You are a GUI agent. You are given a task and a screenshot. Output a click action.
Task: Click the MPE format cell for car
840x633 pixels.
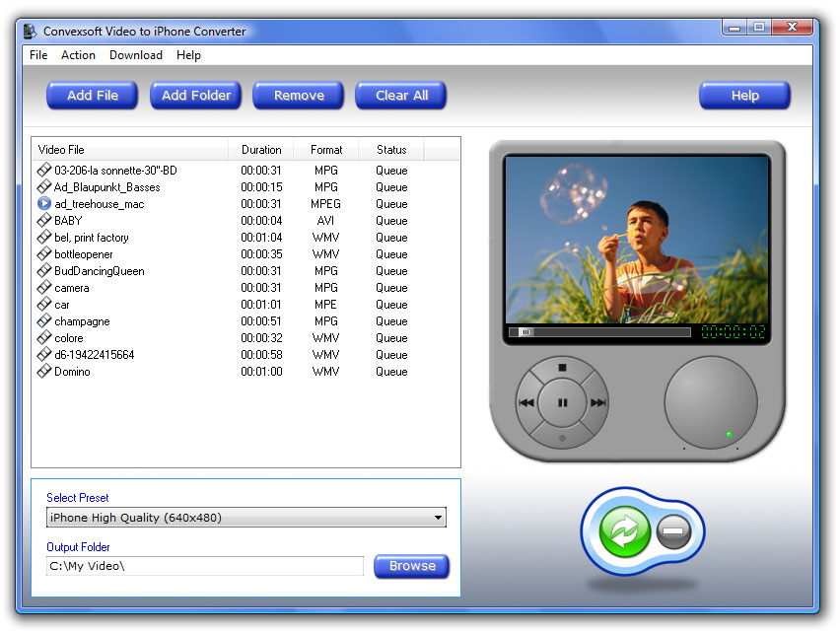(325, 305)
